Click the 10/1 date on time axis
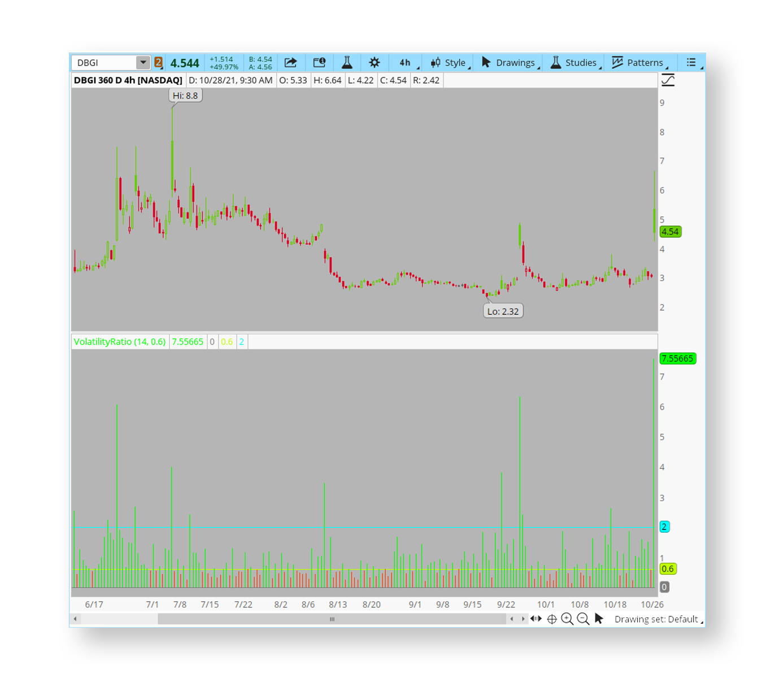784x687 pixels. pos(546,605)
